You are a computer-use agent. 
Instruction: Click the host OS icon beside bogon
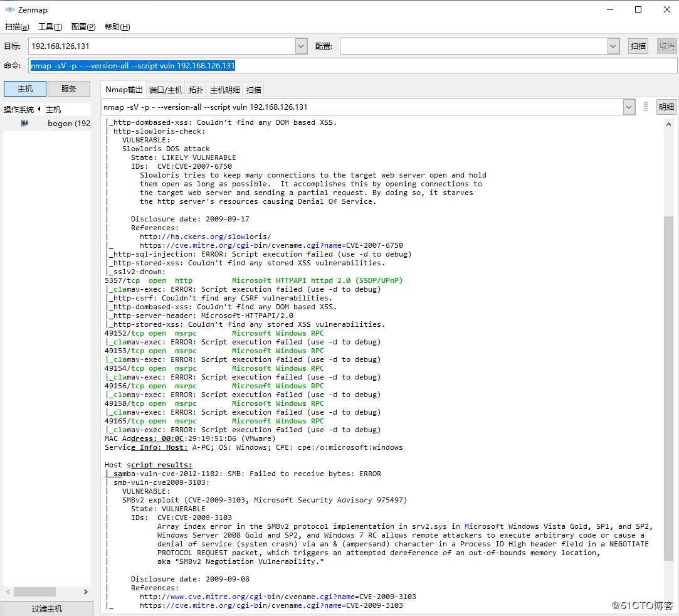click(24, 123)
